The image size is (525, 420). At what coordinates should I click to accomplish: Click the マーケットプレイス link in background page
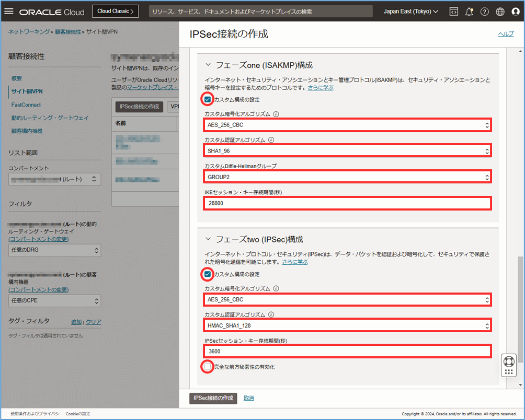pyautogui.click(x=152, y=87)
